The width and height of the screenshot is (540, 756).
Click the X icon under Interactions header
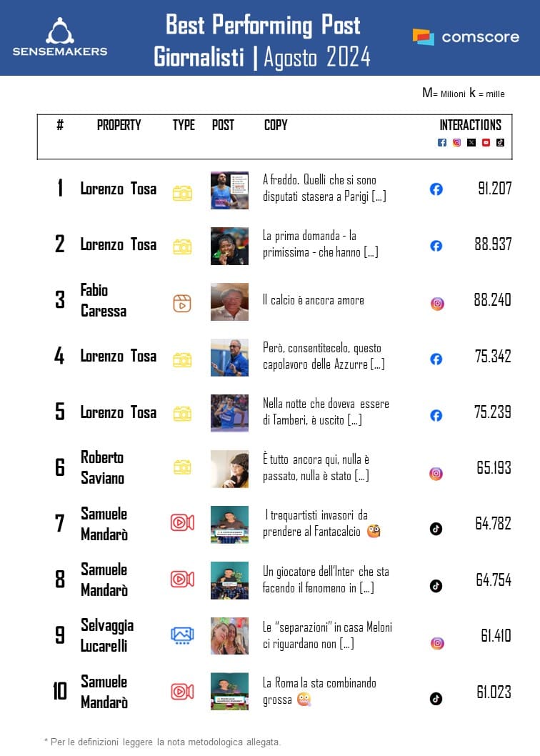click(471, 142)
